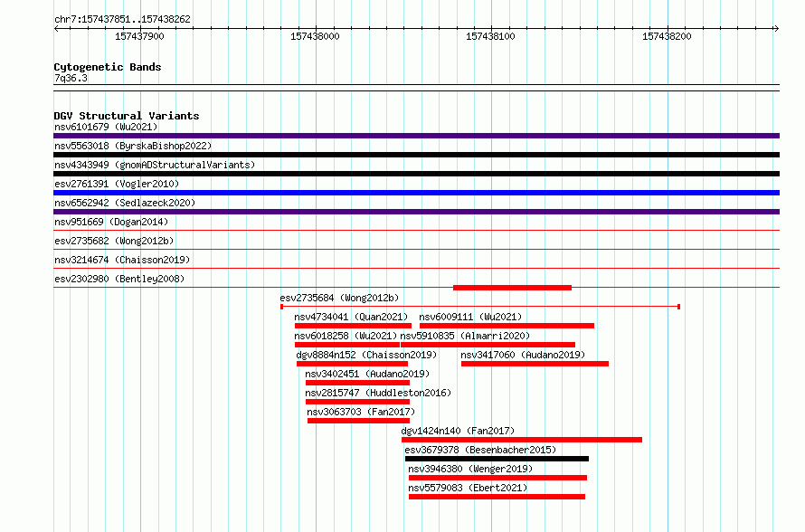This screenshot has height=532, width=805.
Task: Select the black bar under esv3679378
Action: click(497, 459)
